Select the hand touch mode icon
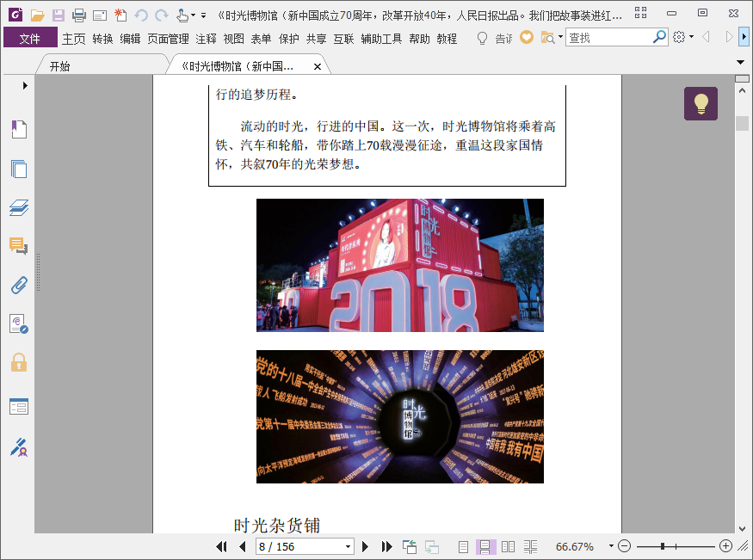 click(182, 15)
